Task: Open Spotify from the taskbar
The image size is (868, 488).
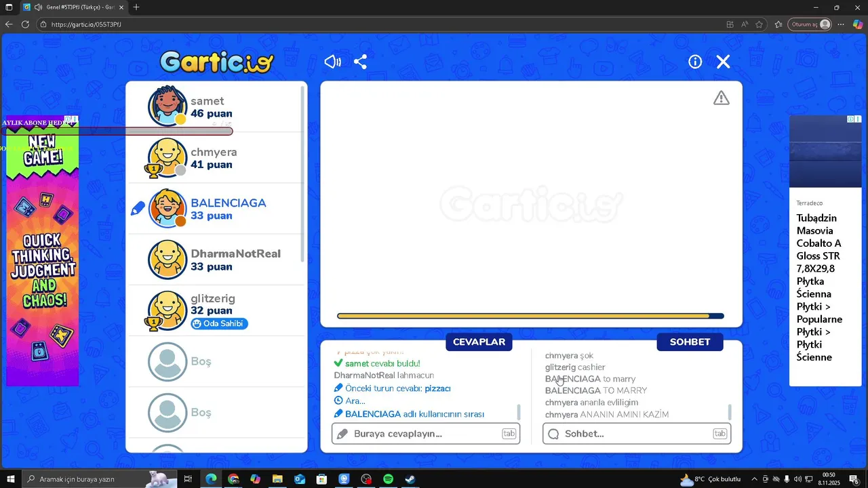Action: pos(388,479)
